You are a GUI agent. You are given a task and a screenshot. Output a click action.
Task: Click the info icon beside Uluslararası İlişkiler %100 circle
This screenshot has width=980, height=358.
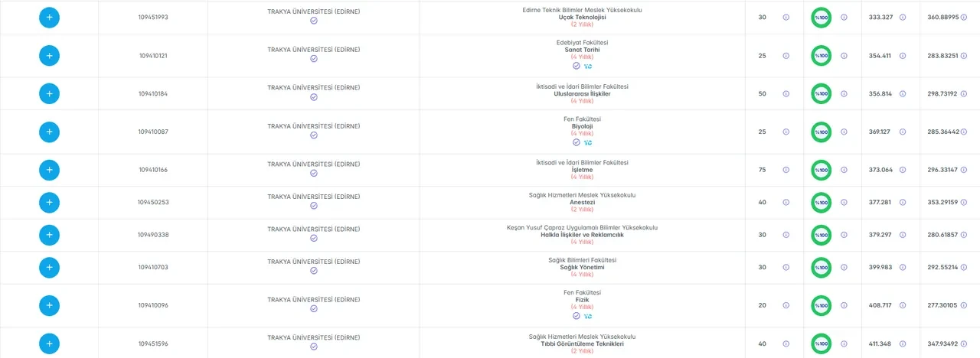(844, 93)
